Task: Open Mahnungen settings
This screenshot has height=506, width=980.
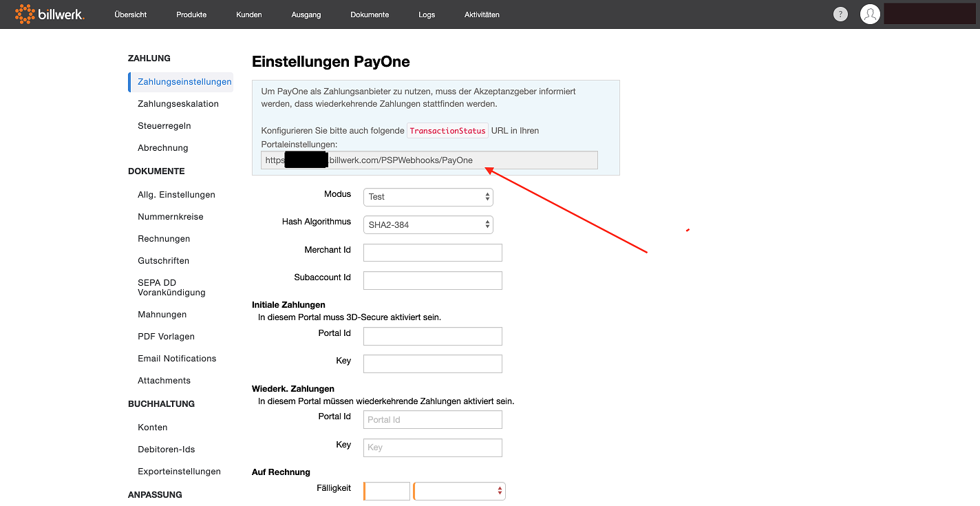Action: [x=162, y=315]
